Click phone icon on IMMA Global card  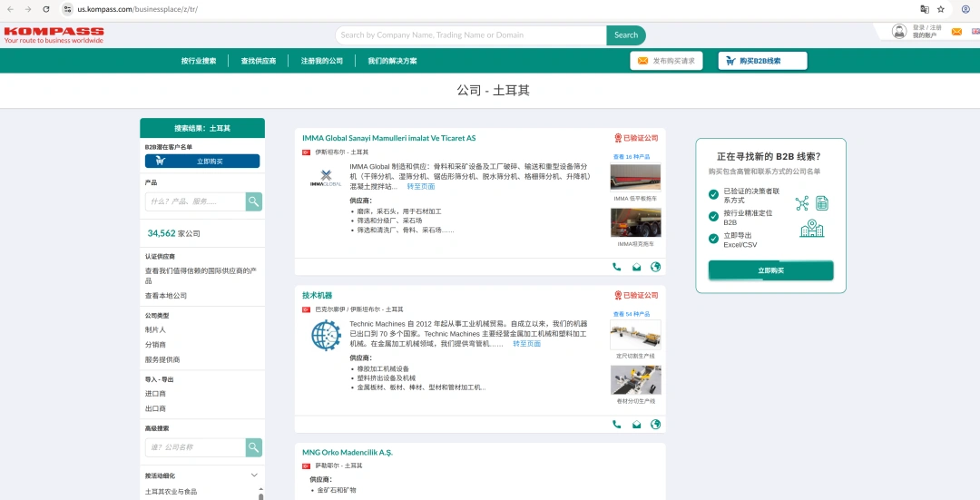617,267
